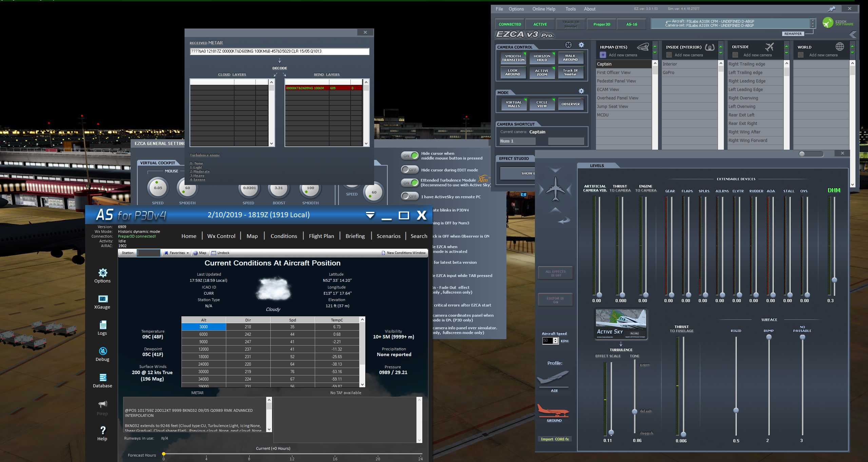
Task: Toggle Extended Turbulence Module switch
Action: (410, 183)
